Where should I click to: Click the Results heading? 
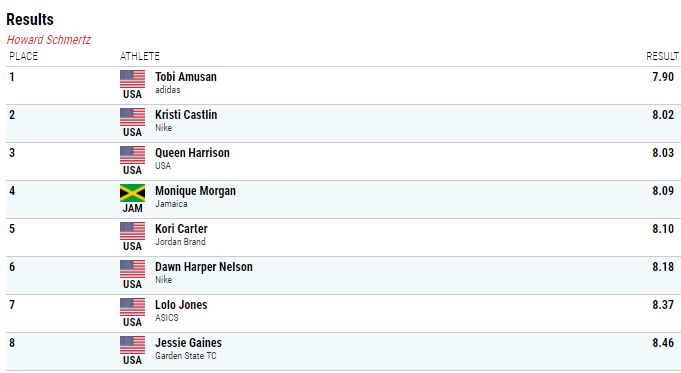[x=30, y=20]
